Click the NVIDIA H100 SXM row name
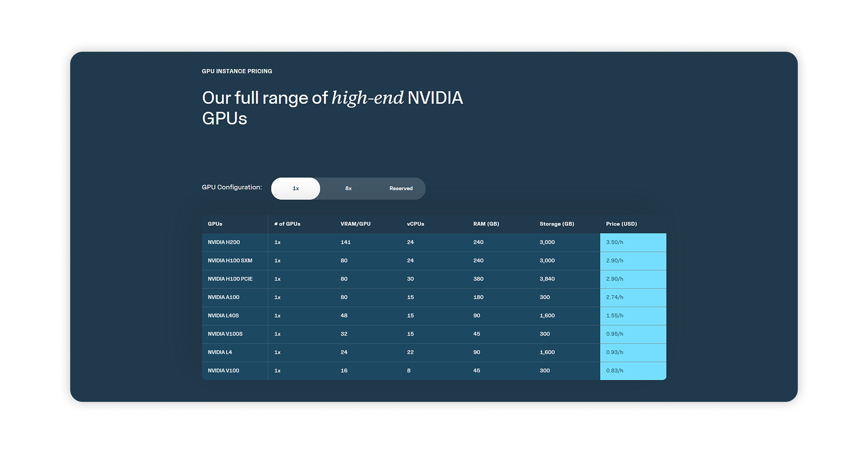 pos(230,261)
